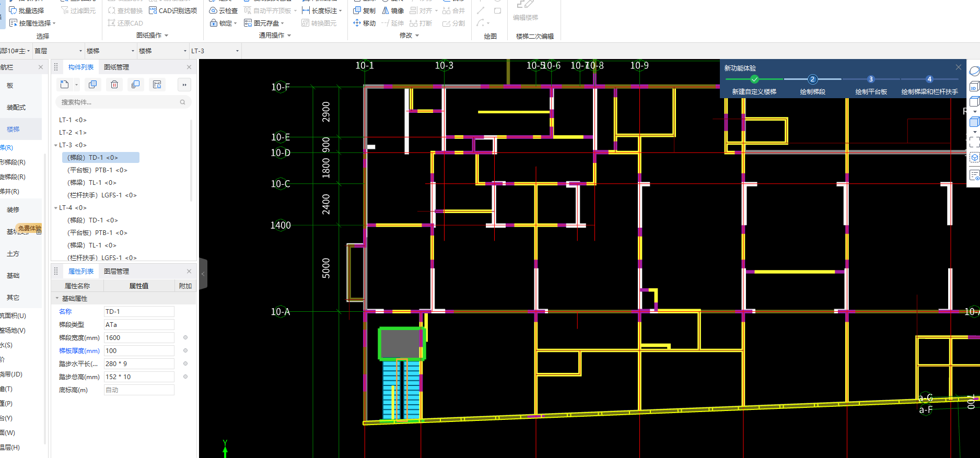This screenshot has width=980, height=458.
Task: Switch to the 图纸管理 tab
Action: coord(116,67)
